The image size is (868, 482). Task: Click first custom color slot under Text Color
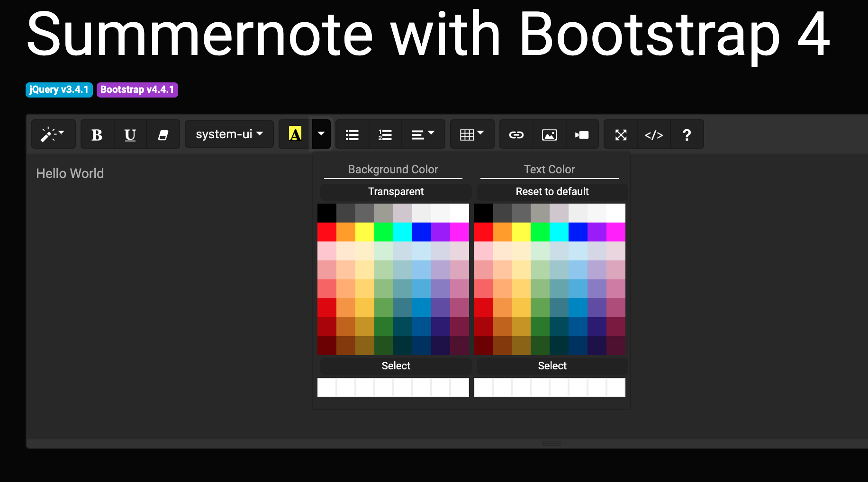point(483,387)
